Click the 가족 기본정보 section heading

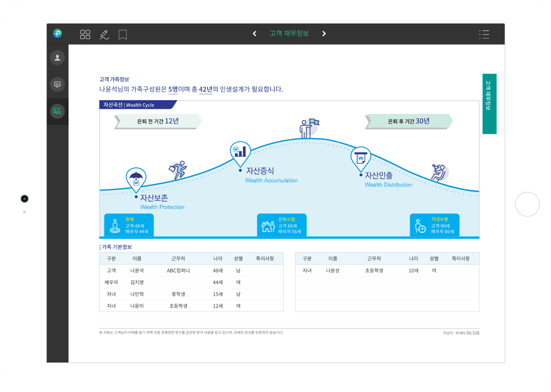117,247
